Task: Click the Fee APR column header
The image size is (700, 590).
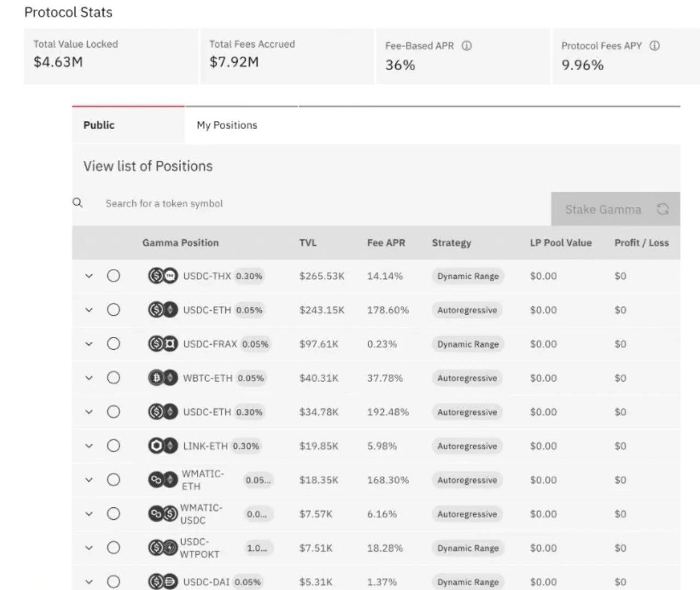Action: [386, 243]
